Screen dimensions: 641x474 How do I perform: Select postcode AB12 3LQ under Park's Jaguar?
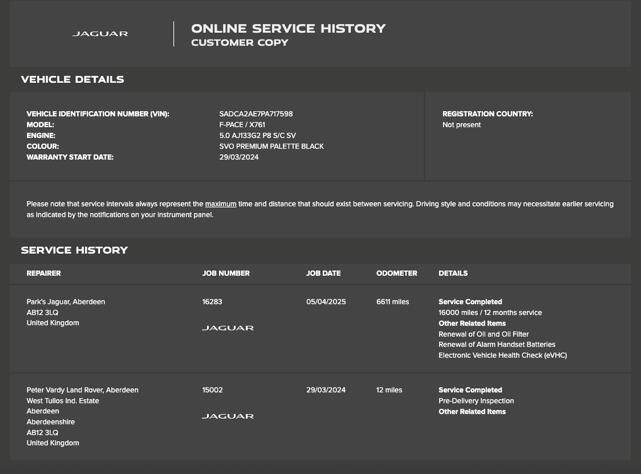tap(43, 312)
